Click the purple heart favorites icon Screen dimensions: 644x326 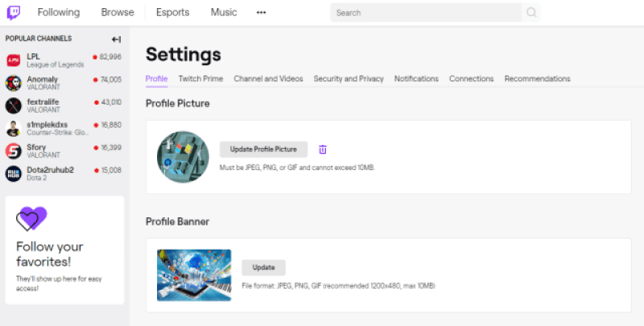tap(31, 218)
